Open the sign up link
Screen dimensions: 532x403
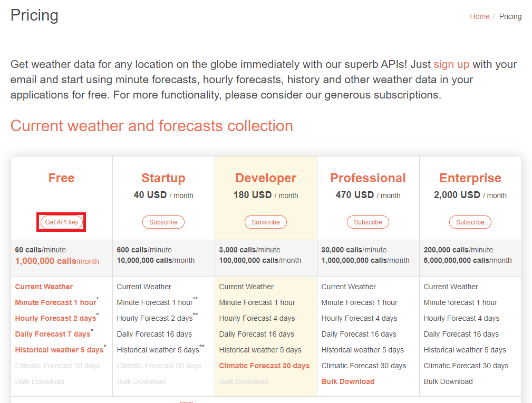click(451, 64)
